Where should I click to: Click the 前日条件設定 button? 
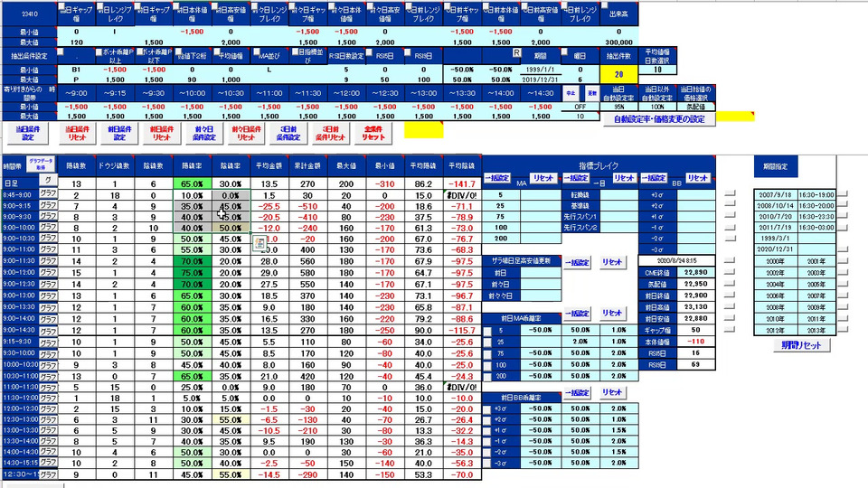point(119,133)
